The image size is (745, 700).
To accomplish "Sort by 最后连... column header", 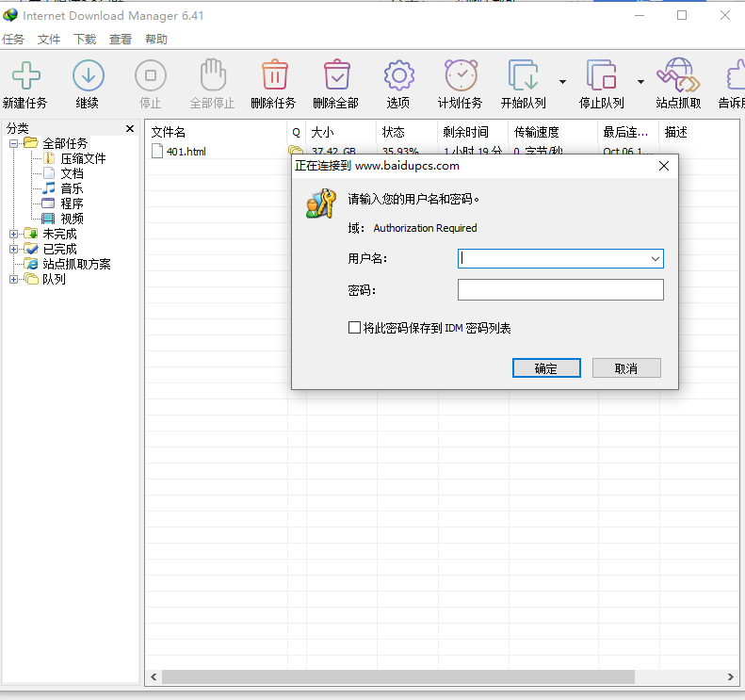I will [x=628, y=132].
